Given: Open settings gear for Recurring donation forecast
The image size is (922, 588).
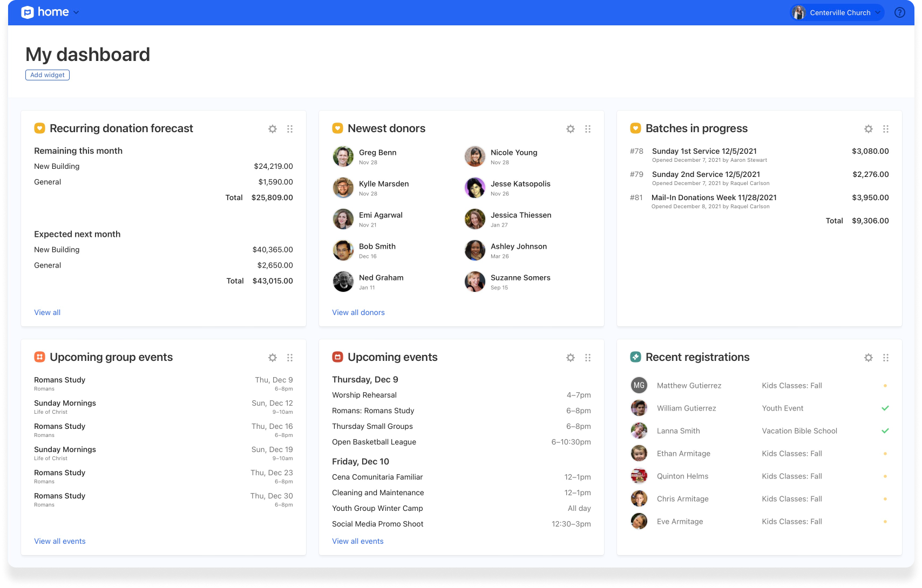Looking at the screenshot, I should (x=273, y=129).
